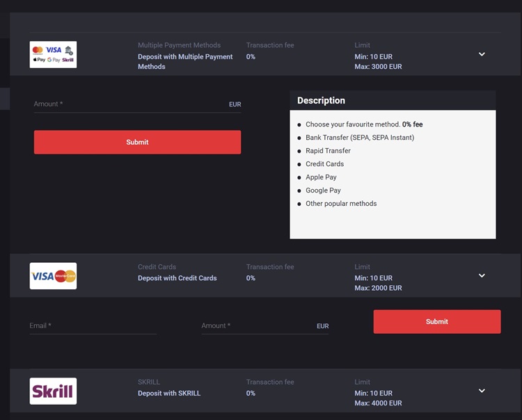
Task: Click 'Rapid Transfer' list item
Action: pos(328,151)
